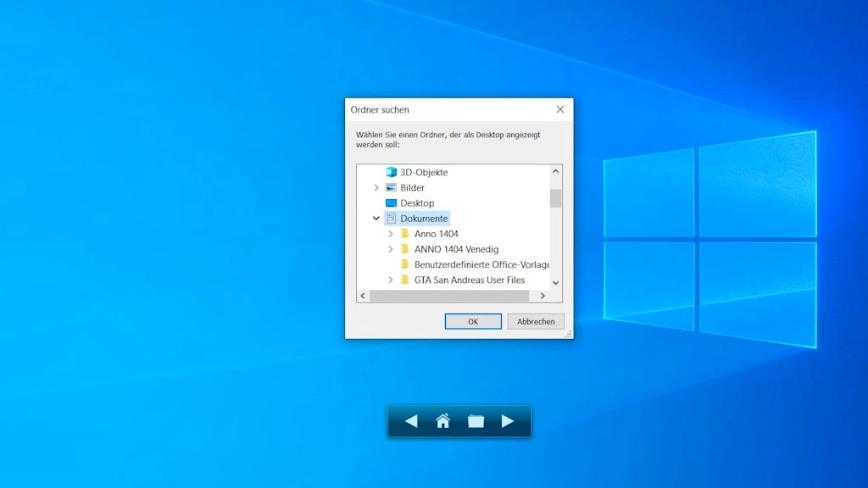
Task: Select the GTA San Andreas User Files name
Action: 470,280
